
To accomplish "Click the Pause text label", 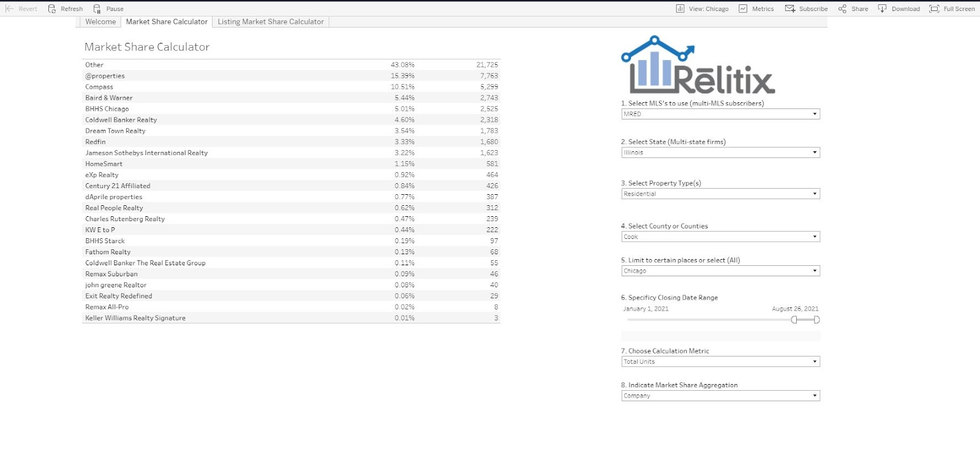I will click(x=115, y=9).
